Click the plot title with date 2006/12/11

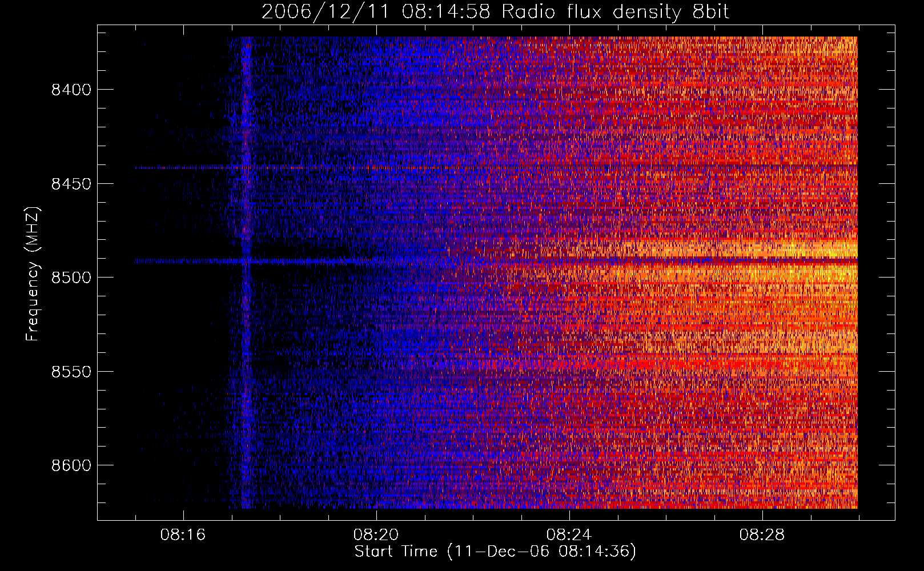(495, 11)
